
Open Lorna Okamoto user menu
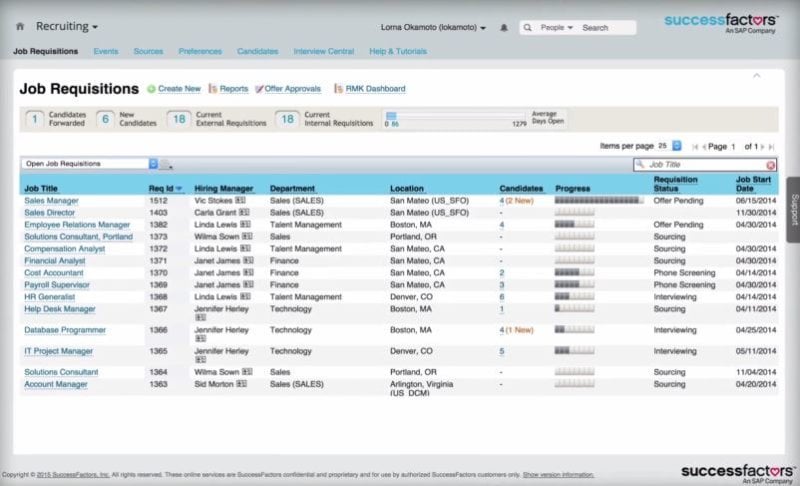click(433, 28)
